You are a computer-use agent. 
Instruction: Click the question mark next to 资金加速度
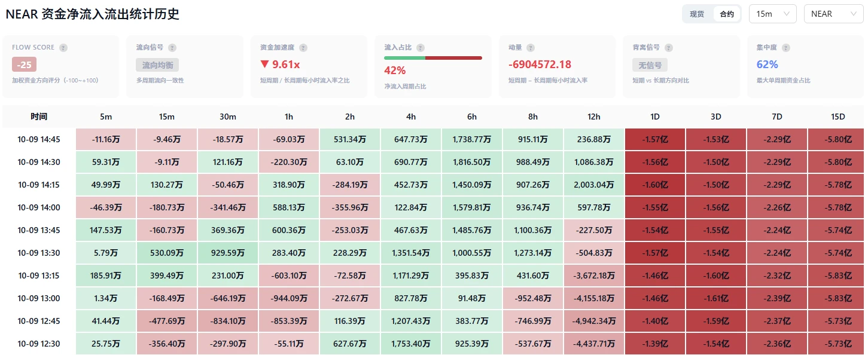(303, 48)
